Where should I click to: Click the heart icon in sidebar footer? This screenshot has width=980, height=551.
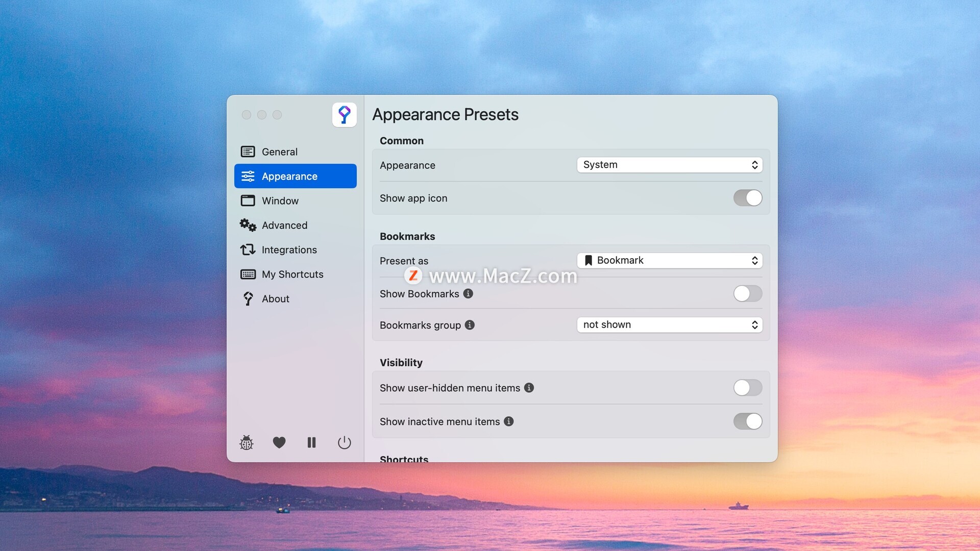(x=279, y=442)
